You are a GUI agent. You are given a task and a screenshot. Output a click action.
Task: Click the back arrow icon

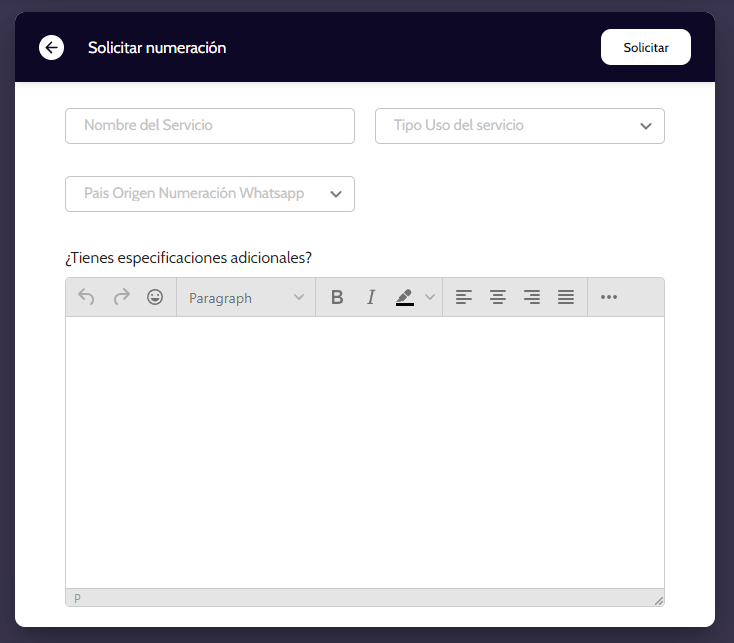[51, 47]
